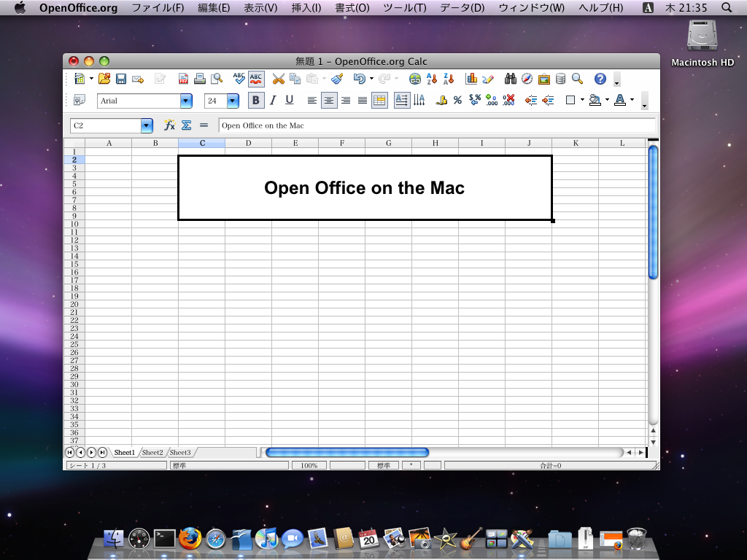
Task: Export directly as PDF
Action: coord(183,79)
